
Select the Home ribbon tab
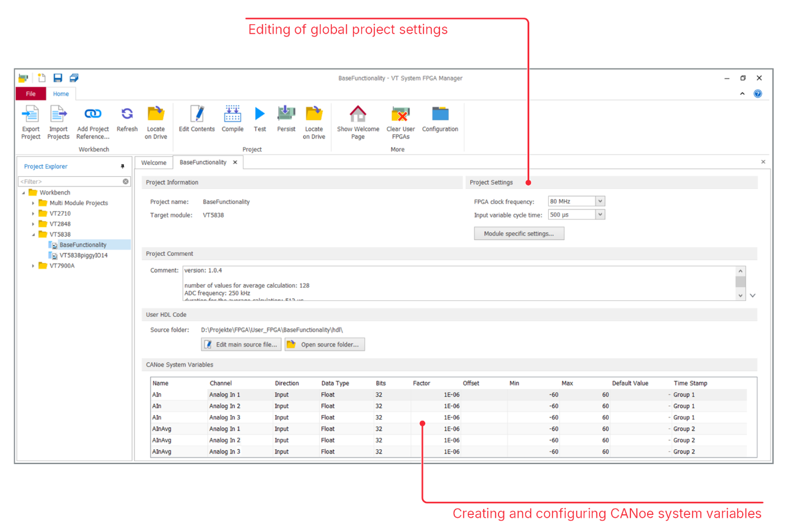pyautogui.click(x=61, y=93)
